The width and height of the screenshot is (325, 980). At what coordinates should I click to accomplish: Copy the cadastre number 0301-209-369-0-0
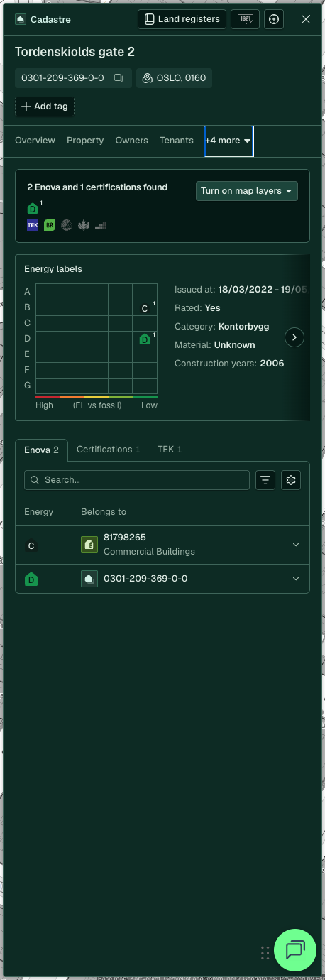tap(119, 78)
